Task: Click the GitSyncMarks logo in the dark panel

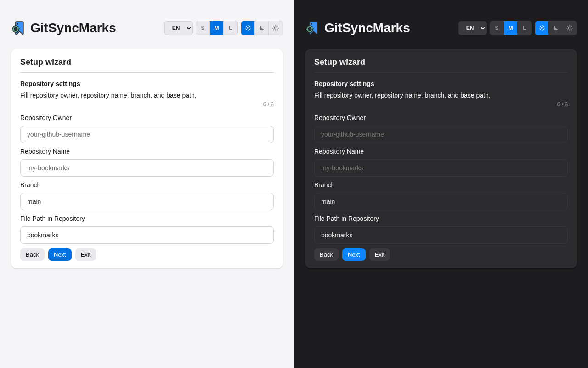Action: point(311,28)
